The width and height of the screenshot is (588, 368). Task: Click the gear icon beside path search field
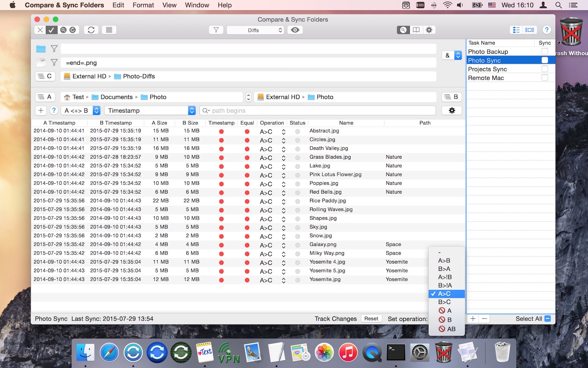(452, 110)
